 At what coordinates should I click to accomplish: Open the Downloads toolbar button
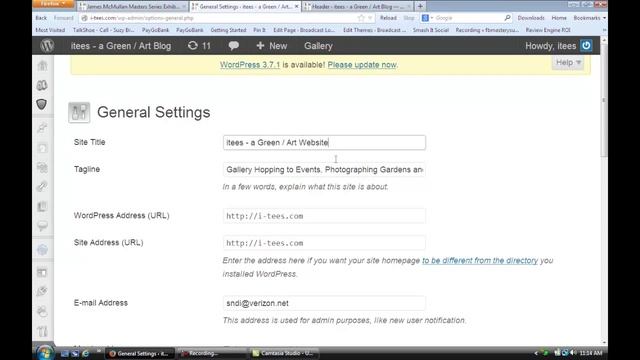pos(531,18)
